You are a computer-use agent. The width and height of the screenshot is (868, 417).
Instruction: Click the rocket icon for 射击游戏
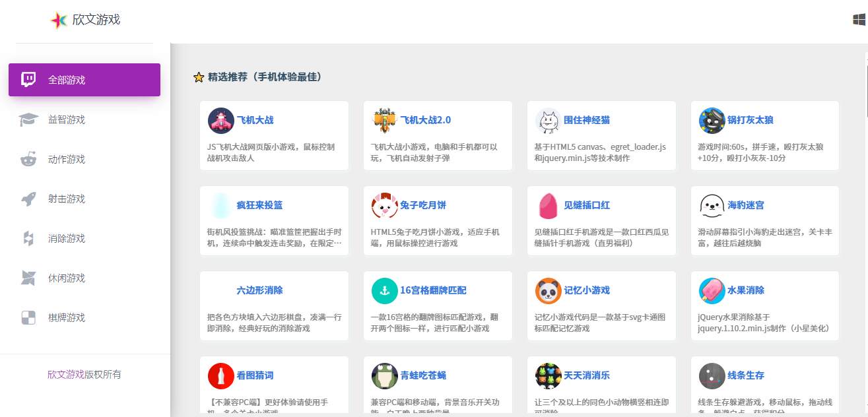click(28, 199)
